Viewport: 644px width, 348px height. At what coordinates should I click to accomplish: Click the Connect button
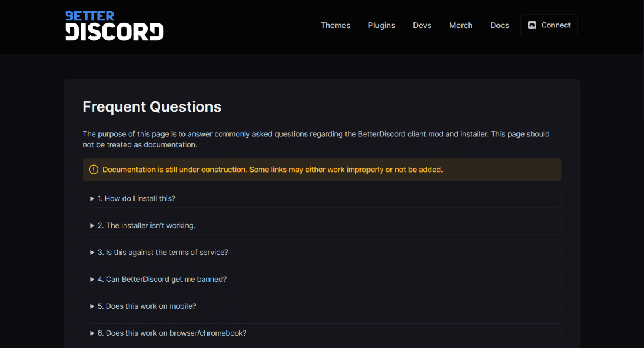coord(549,26)
